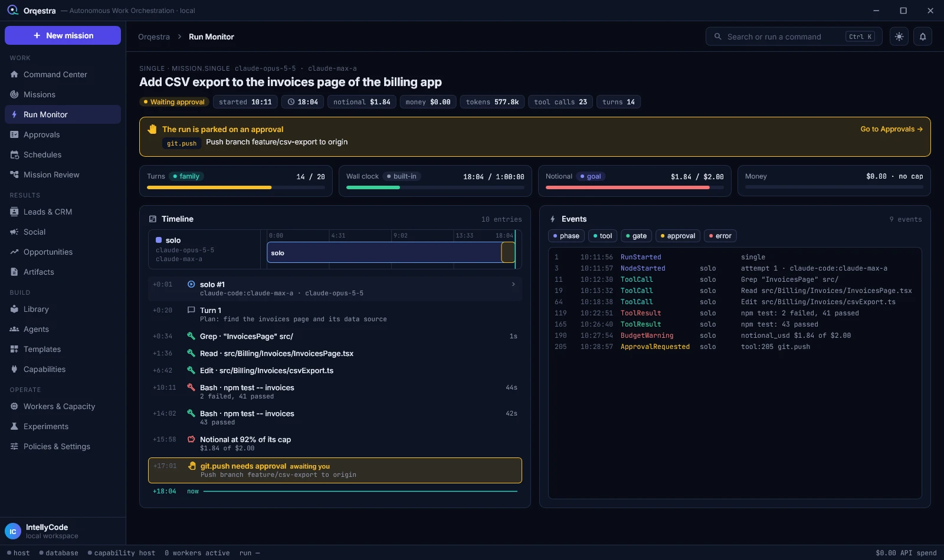The image size is (944, 560).
Task: Toggle the gate event filter
Action: pos(636,236)
